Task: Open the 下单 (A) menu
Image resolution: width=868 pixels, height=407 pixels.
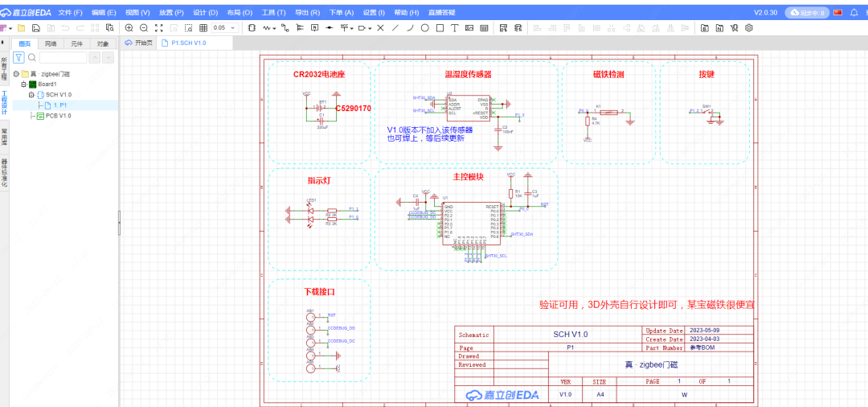Action: (x=342, y=12)
